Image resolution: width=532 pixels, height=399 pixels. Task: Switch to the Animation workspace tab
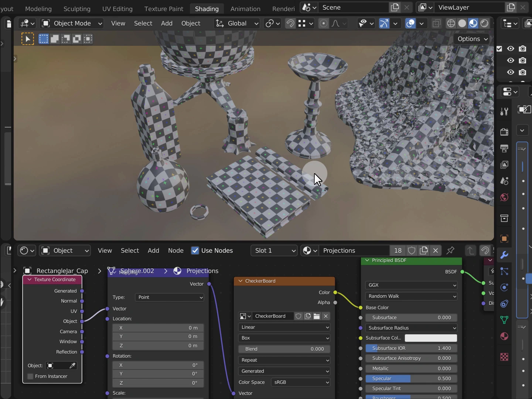coord(245,8)
